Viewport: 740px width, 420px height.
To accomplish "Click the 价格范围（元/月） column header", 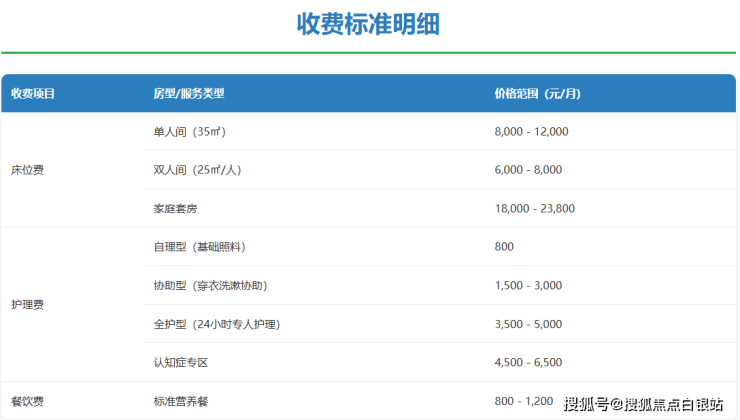I will click(x=537, y=93).
